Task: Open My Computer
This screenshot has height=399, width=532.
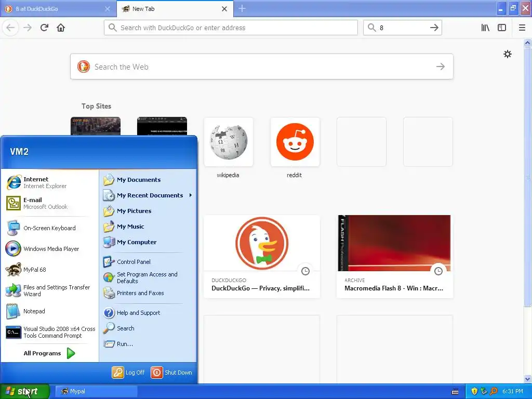Action: 148,242
